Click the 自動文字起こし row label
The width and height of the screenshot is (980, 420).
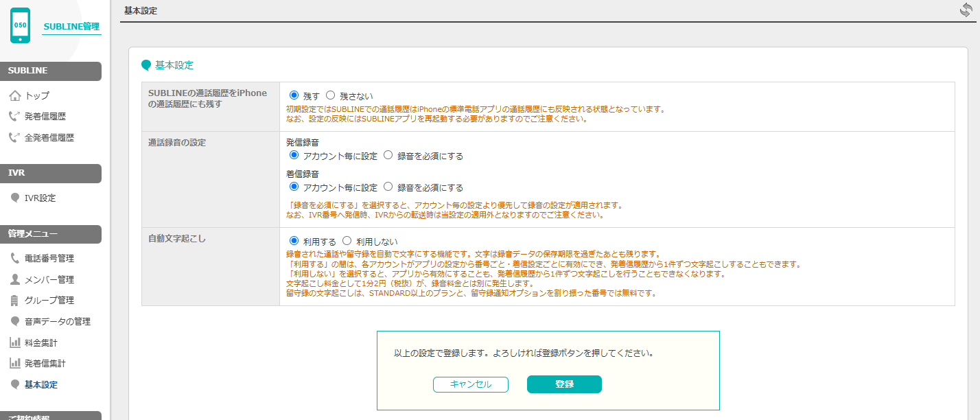coord(177,239)
